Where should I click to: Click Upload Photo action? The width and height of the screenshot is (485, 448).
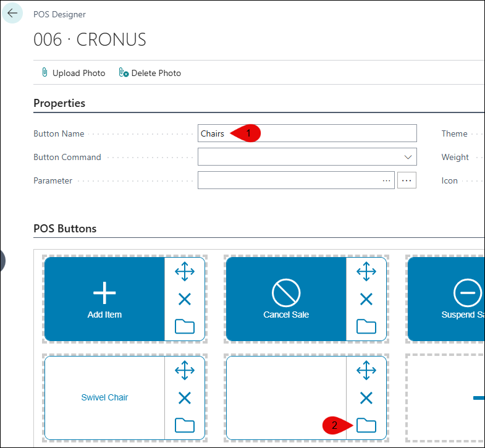coord(74,73)
